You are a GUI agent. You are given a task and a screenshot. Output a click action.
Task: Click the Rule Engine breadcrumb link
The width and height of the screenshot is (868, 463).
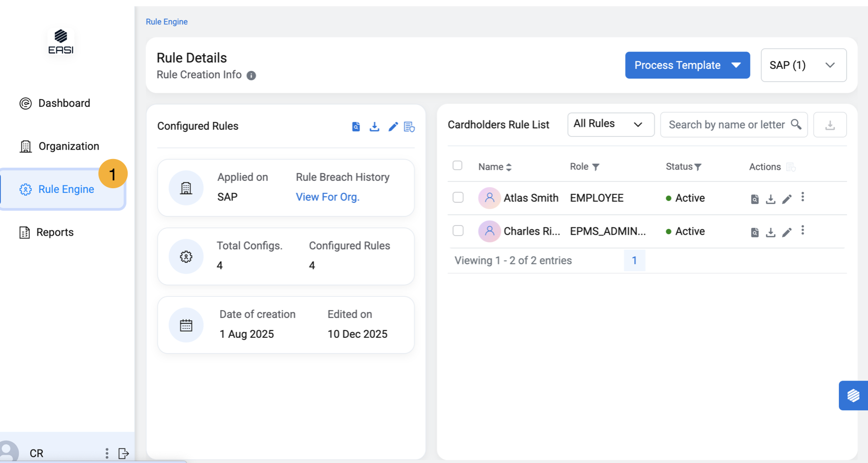coord(167,22)
